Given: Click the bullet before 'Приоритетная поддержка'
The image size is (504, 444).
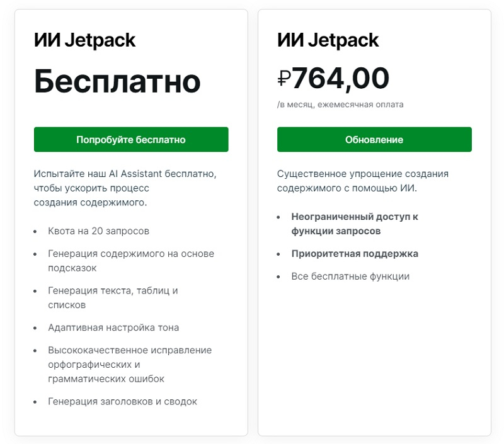Looking at the screenshot, I should [x=278, y=254].
